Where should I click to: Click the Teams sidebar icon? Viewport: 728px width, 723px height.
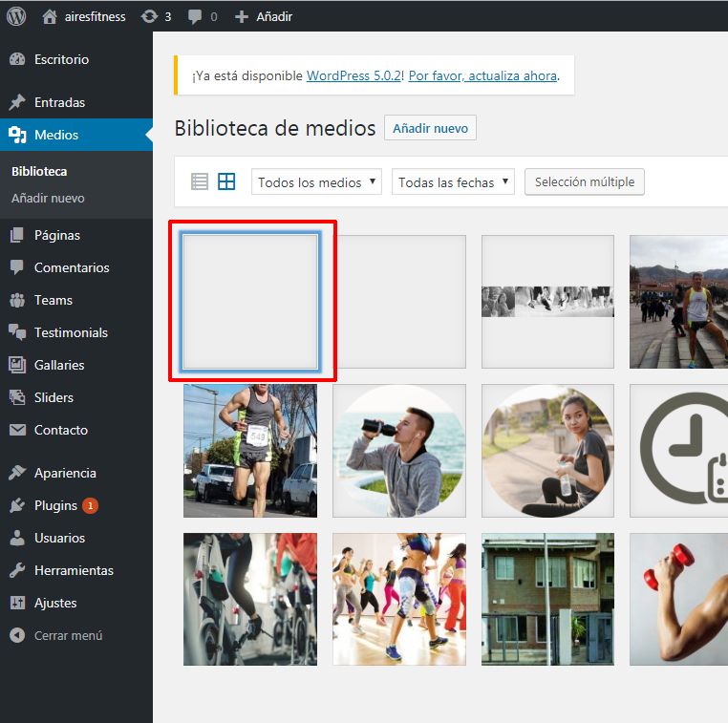[x=17, y=300]
